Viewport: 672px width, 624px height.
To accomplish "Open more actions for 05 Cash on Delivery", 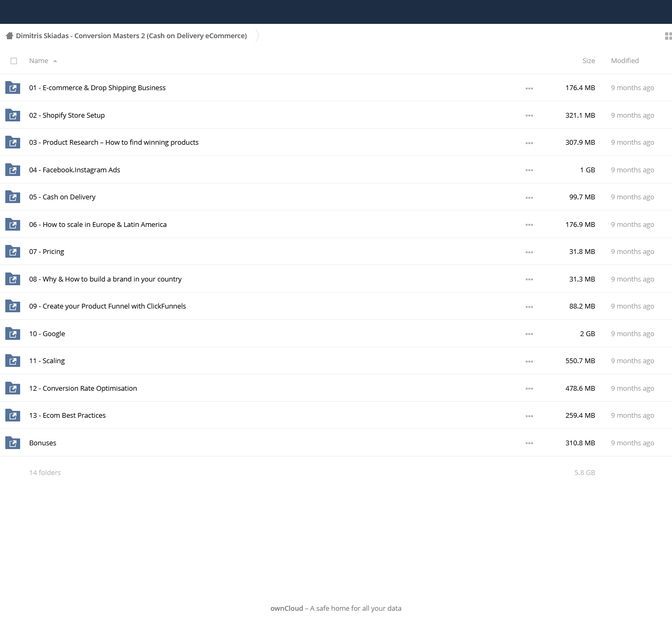I will click(529, 198).
